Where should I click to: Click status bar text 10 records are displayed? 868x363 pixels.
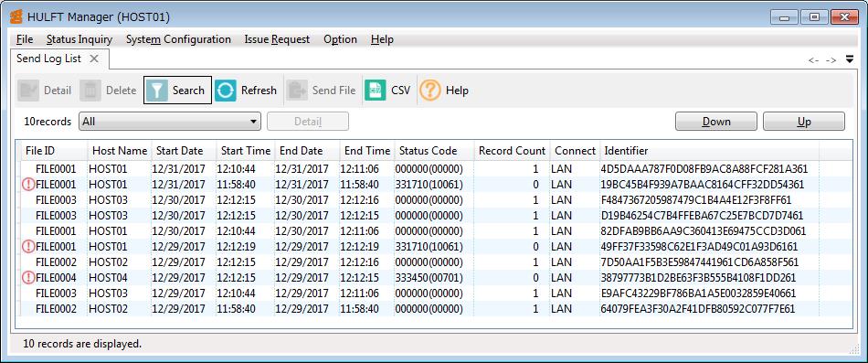82,344
